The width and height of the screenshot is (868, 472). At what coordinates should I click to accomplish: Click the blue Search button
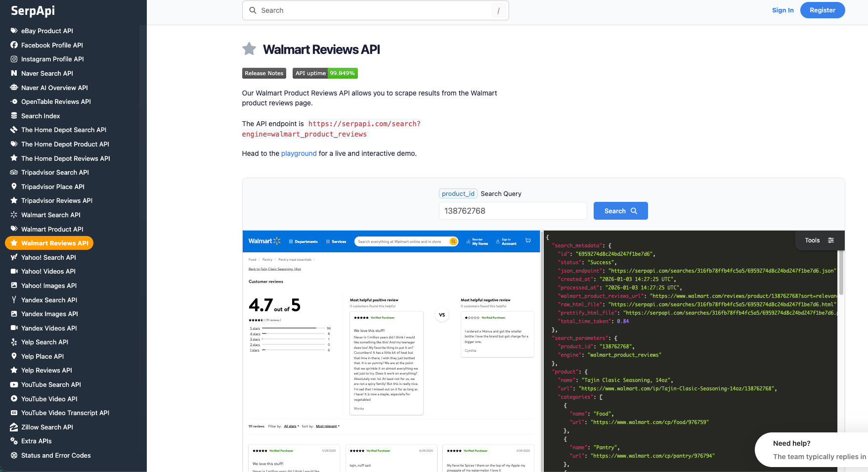point(620,211)
